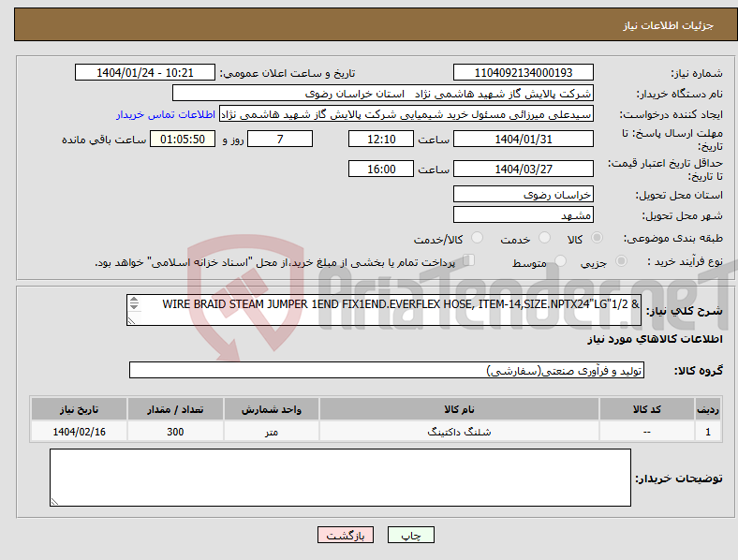Click the واحد شمارش column header
The height and width of the screenshot is (560, 738).
coord(272,409)
